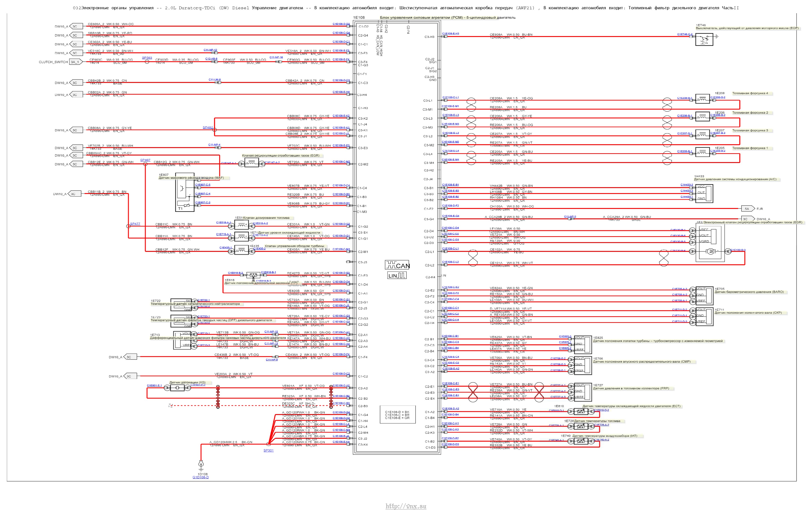
Task: Click wire label A_GD120H WK 2.5 BK-GN
Action: 231,442
